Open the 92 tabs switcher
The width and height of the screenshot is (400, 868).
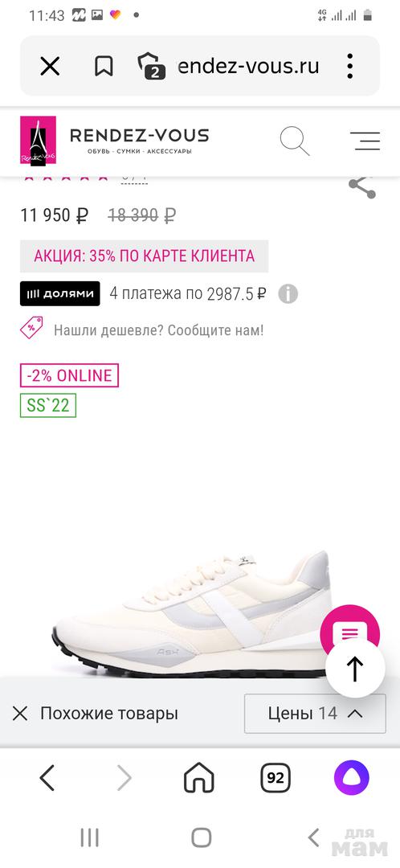(x=276, y=778)
